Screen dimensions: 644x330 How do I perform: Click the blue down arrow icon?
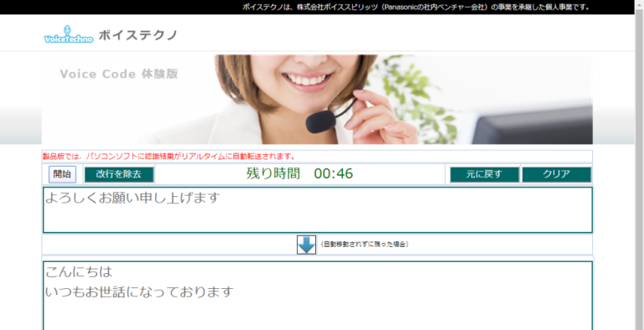pos(306,245)
